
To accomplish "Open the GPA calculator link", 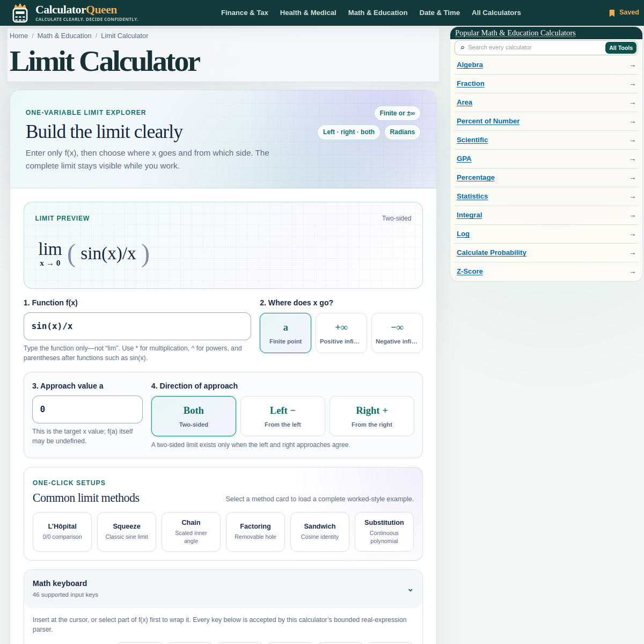I will (464, 159).
